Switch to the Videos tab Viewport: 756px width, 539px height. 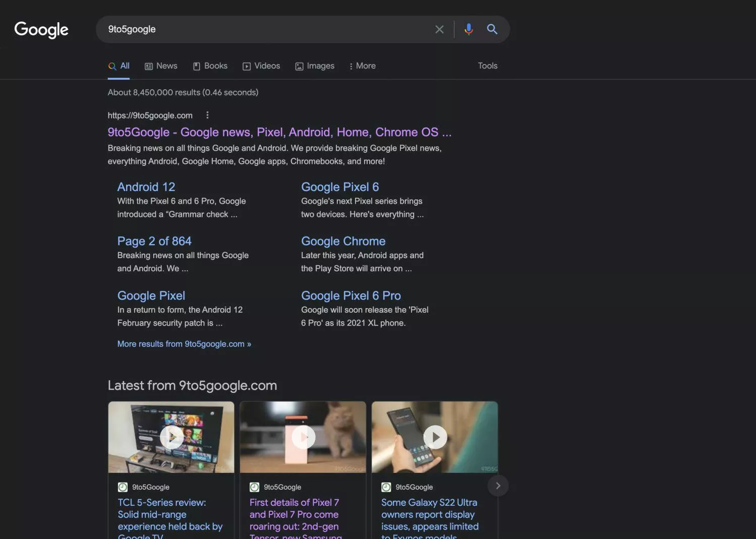tap(261, 66)
